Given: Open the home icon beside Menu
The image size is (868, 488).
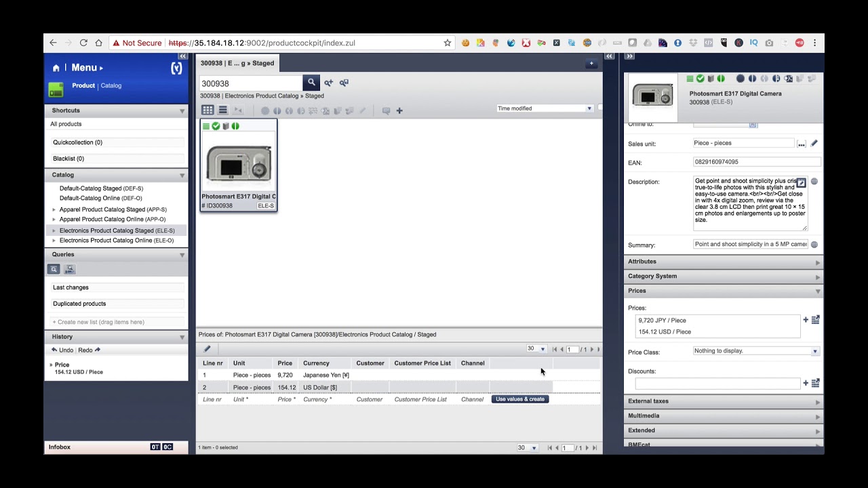Looking at the screenshot, I should coord(56,68).
